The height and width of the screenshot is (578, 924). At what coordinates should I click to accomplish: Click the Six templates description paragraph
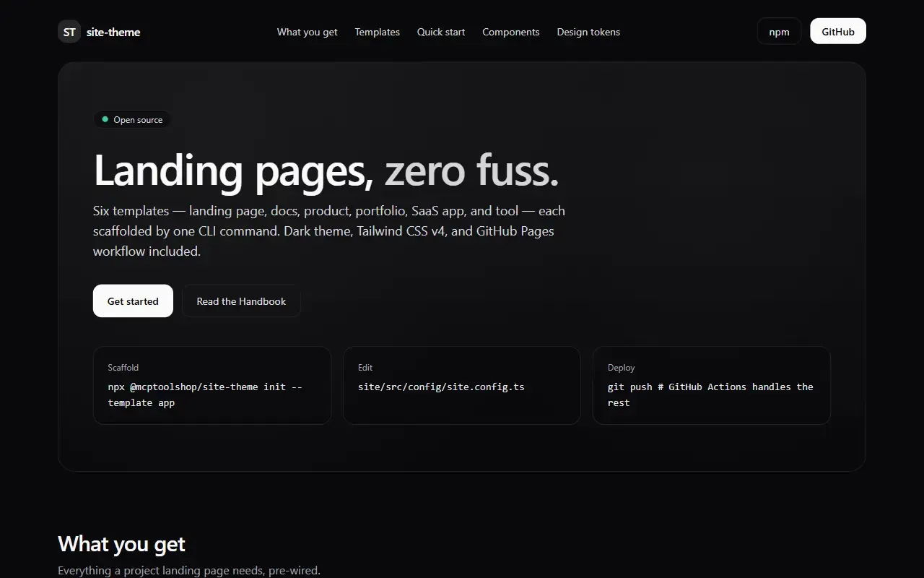pos(329,231)
